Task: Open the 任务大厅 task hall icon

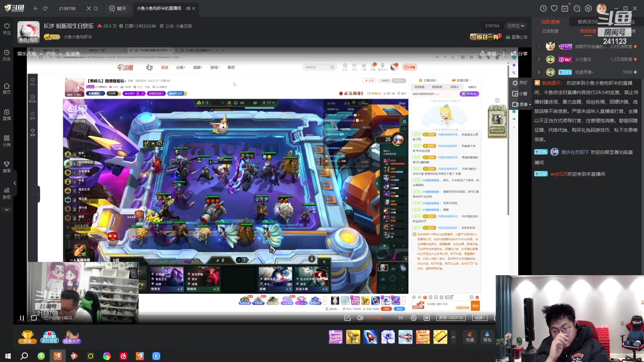Action: pos(72,337)
